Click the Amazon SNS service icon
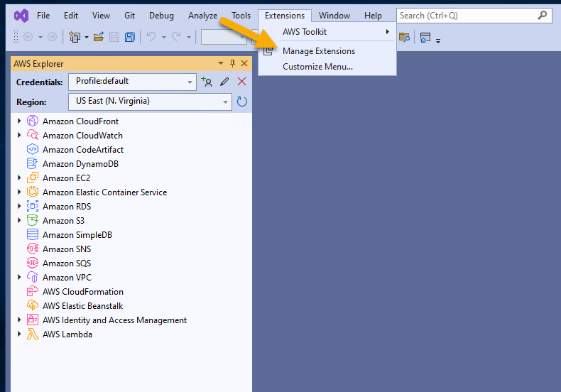Image resolution: width=561 pixels, height=392 pixels. pos(33,249)
